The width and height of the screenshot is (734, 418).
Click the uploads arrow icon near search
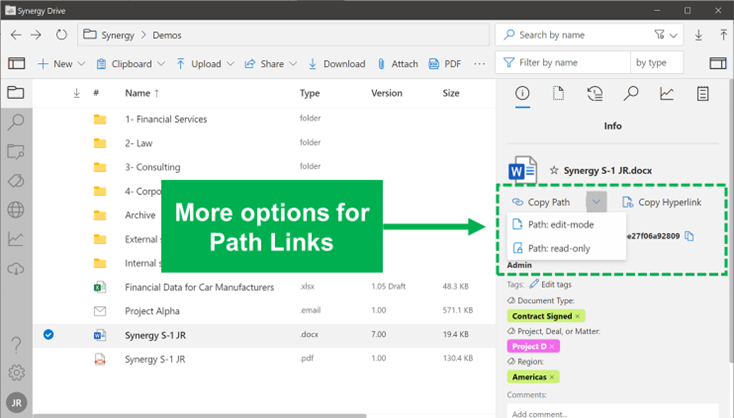pos(723,35)
